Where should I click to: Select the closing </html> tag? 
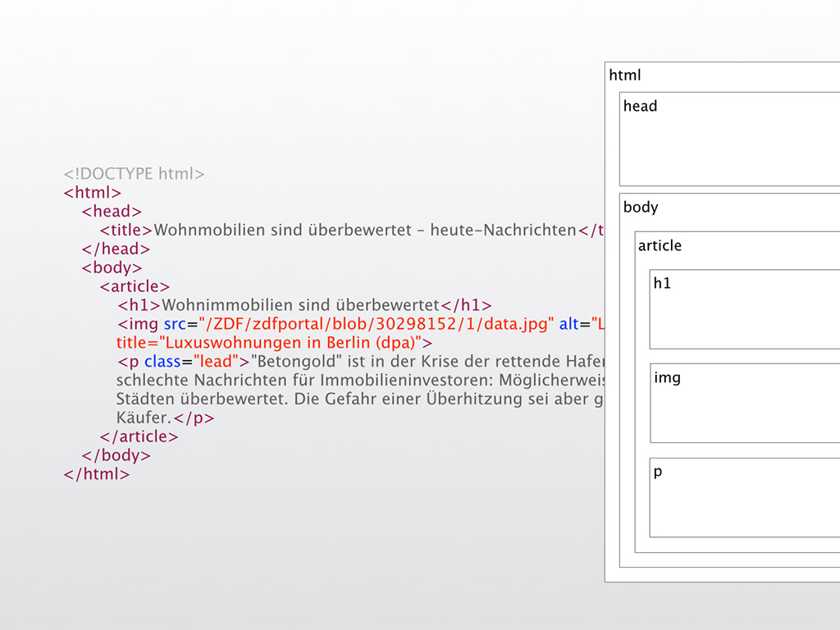tap(97, 474)
